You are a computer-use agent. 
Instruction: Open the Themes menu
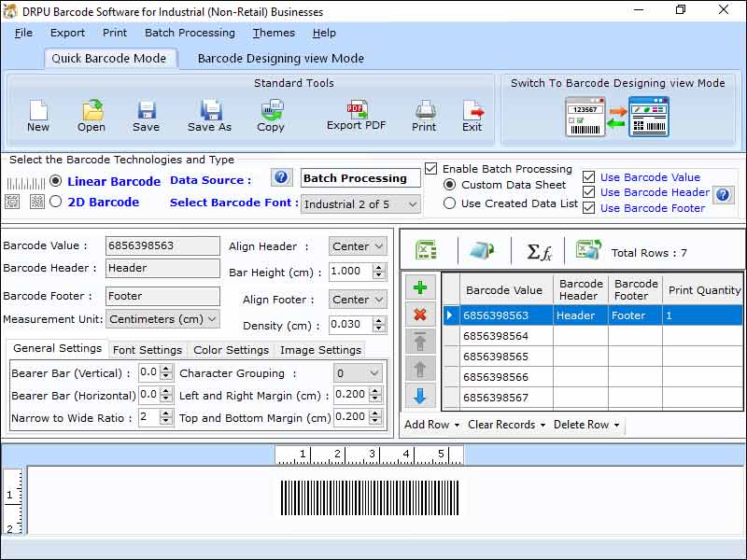pos(274,33)
